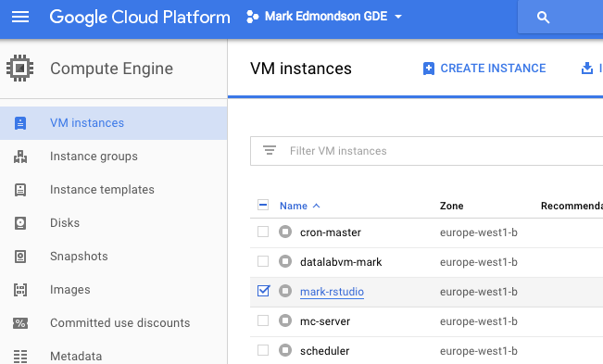Image resolution: width=603 pixels, height=364 pixels.
Task: Click the Instance groups icon
Action: tap(20, 157)
